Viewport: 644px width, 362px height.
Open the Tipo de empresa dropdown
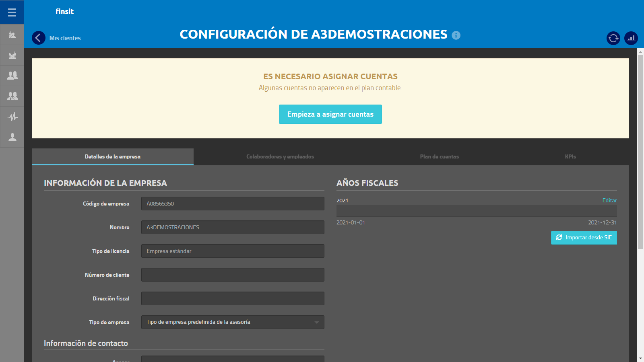[x=233, y=322]
